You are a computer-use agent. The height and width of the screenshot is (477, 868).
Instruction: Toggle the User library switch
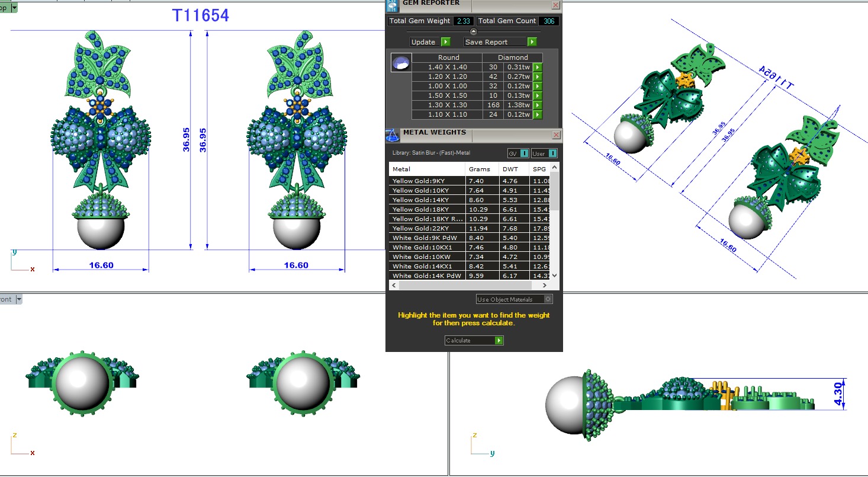click(x=552, y=153)
